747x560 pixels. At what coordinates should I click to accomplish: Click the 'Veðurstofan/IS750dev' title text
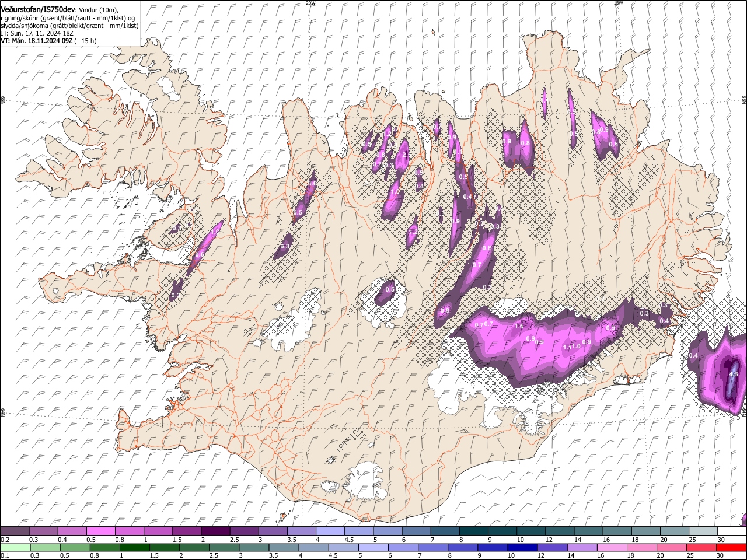[x=38, y=10]
